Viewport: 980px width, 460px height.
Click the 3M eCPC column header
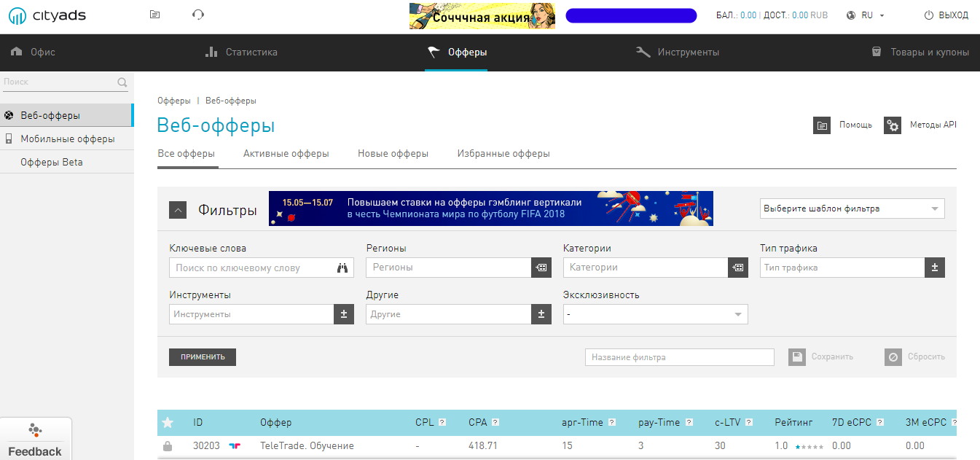926,422
